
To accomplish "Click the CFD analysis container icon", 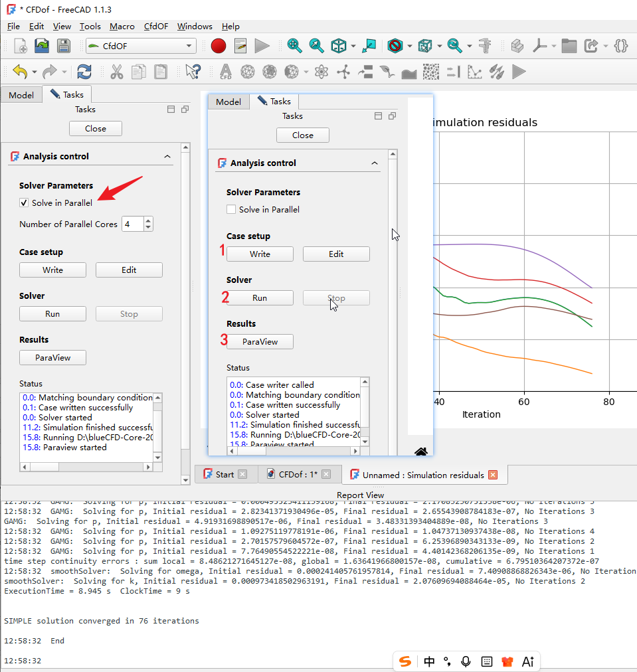I will coord(225,72).
